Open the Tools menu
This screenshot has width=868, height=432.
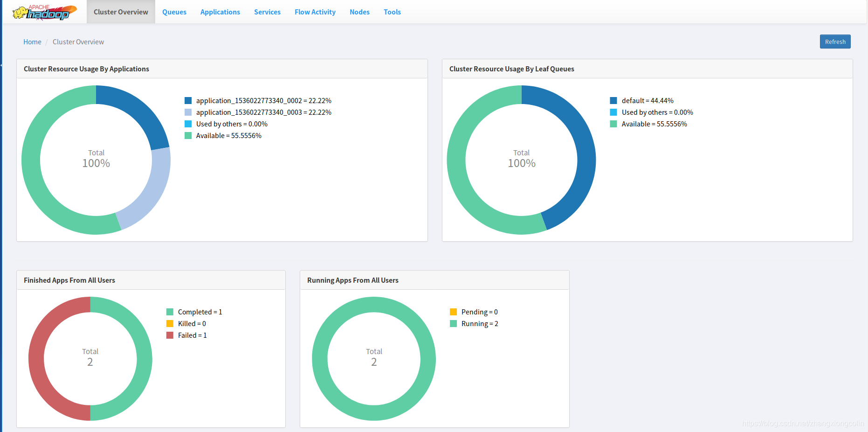click(x=392, y=12)
